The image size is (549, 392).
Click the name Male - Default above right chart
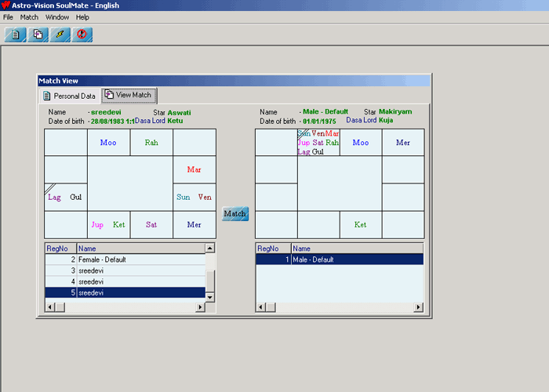point(325,111)
